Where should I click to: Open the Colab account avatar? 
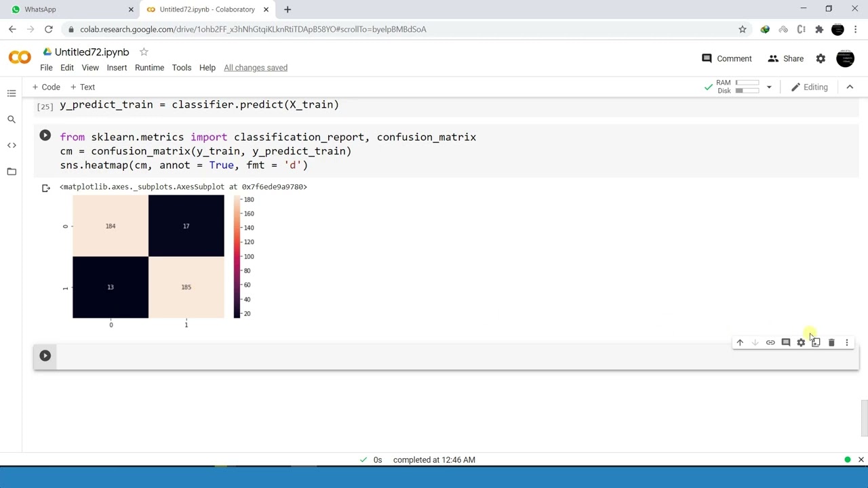pos(845,59)
